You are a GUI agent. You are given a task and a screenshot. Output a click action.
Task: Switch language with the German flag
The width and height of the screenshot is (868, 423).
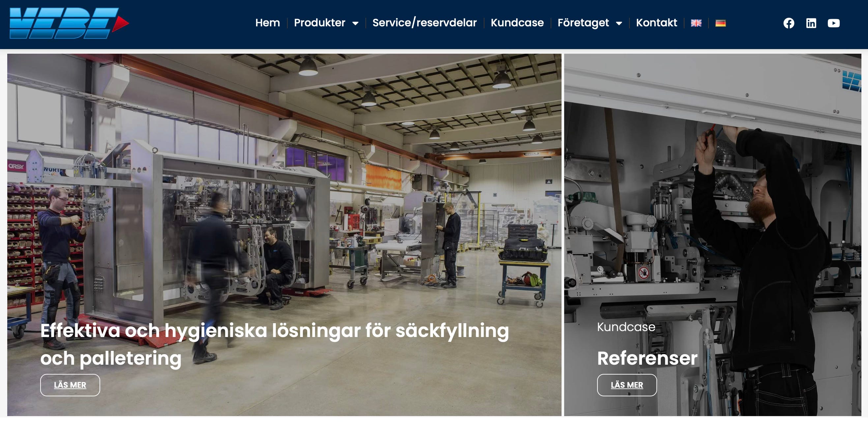[720, 23]
